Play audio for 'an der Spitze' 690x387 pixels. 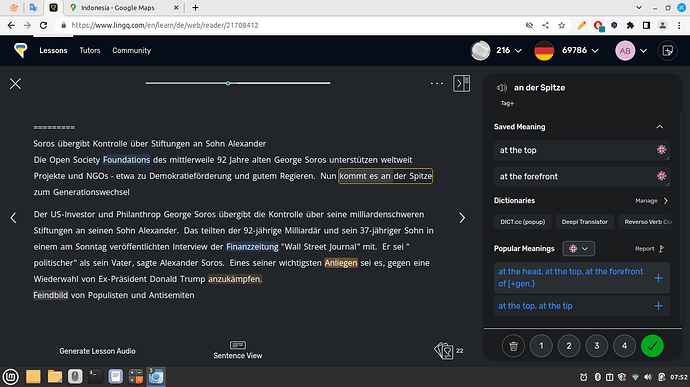click(502, 88)
